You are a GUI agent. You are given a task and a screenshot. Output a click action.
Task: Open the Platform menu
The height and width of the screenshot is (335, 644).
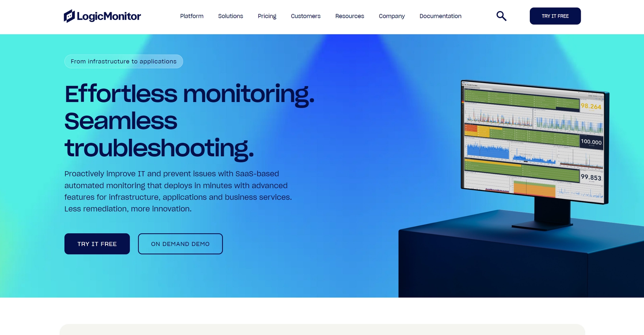(x=192, y=16)
